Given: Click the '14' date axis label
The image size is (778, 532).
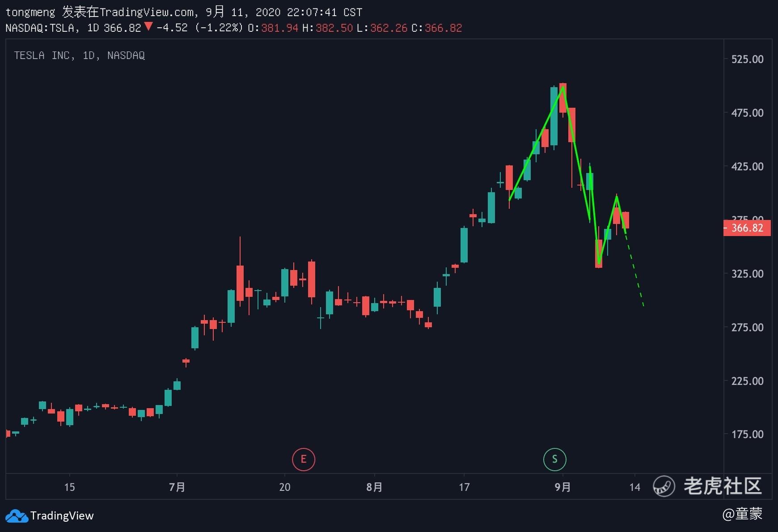Looking at the screenshot, I should pos(635,487).
